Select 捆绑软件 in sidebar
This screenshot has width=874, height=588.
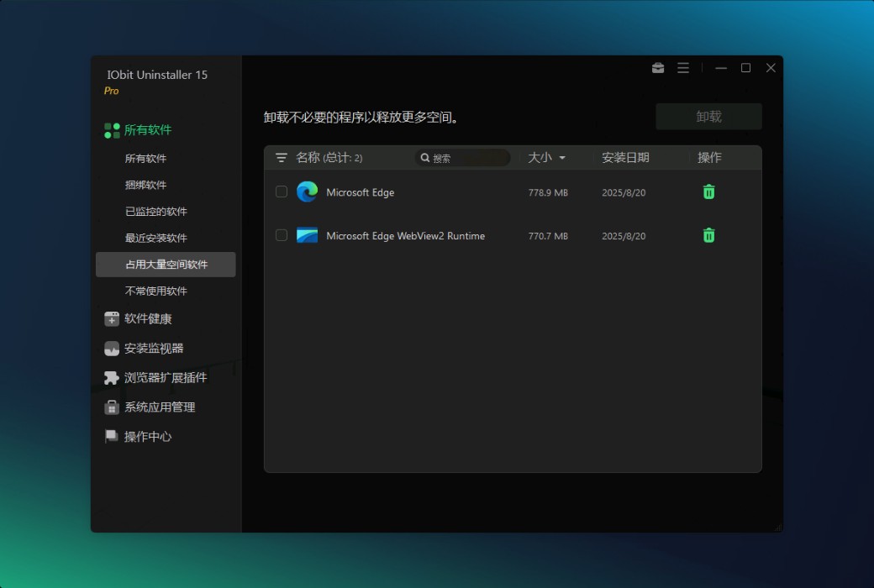pyautogui.click(x=145, y=185)
